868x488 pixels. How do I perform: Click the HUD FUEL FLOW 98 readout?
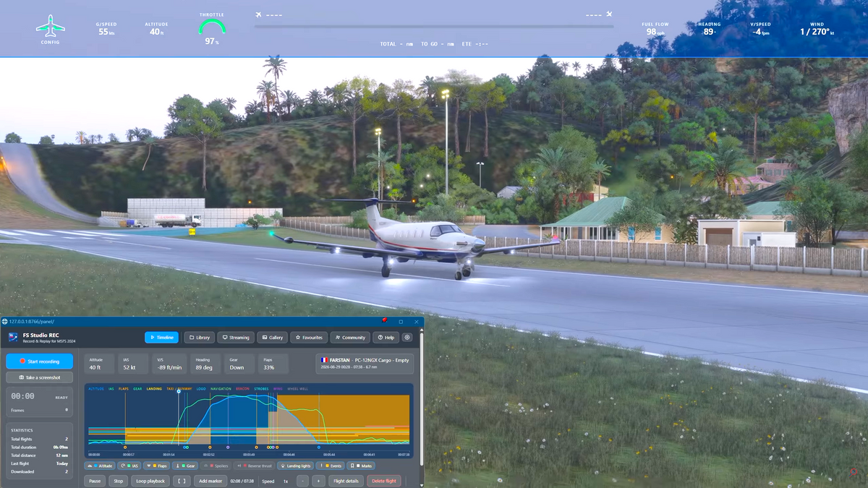coord(655,29)
